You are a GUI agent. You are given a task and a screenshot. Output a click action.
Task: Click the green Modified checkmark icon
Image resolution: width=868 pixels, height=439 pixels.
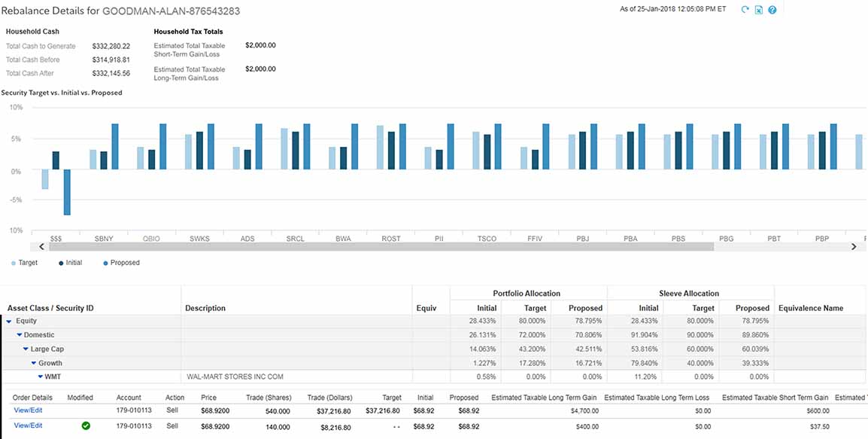(x=86, y=425)
